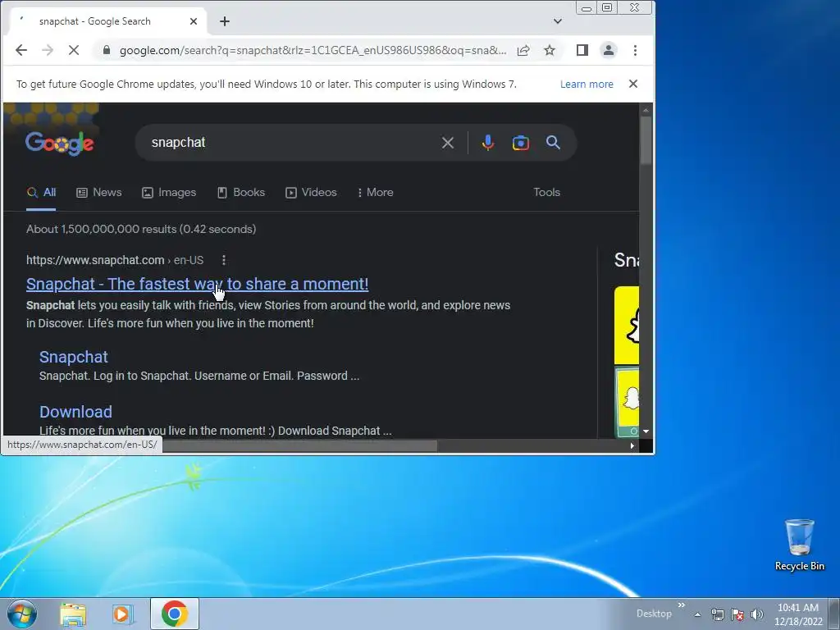Open the Download sitelink
Viewport: 840px width, 630px height.
75,412
